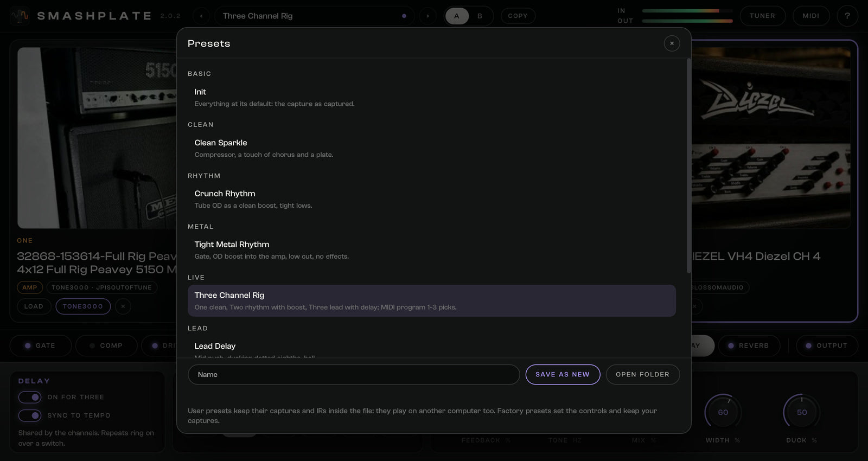868x461 pixels.
Task: Open the Tuner
Action: click(762, 16)
